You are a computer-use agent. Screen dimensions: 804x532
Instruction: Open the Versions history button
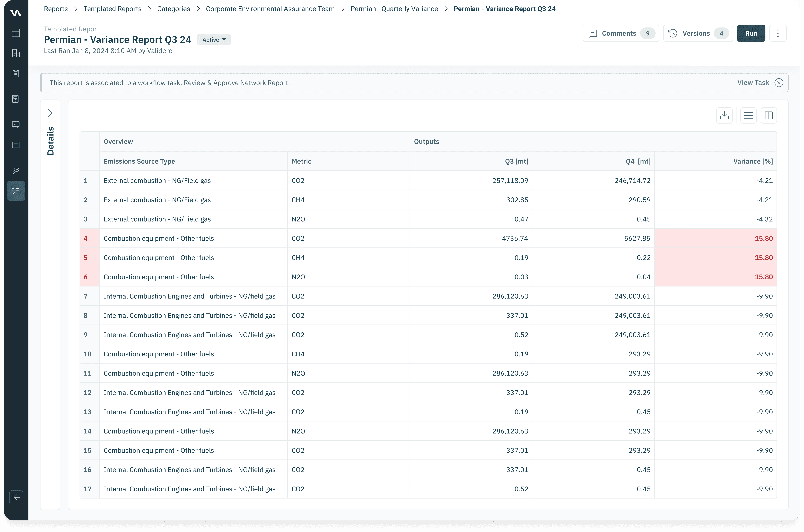pos(698,33)
